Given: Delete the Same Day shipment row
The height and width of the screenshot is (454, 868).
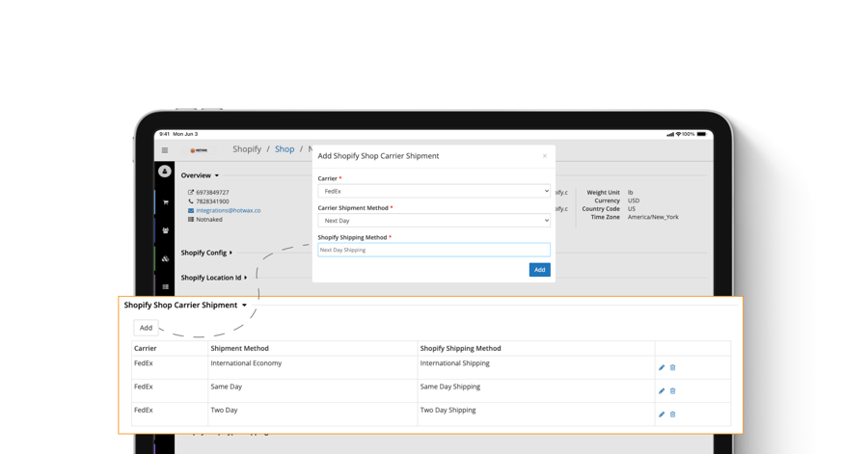Looking at the screenshot, I should pyautogui.click(x=673, y=390).
